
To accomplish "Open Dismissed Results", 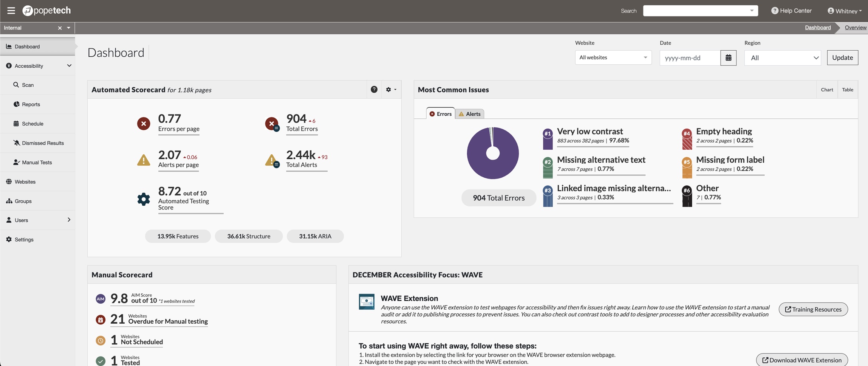I will tap(37, 143).
